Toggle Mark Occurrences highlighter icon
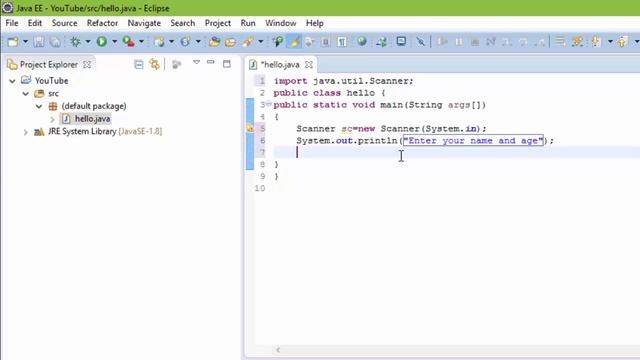The width and height of the screenshot is (640, 360). [294, 42]
